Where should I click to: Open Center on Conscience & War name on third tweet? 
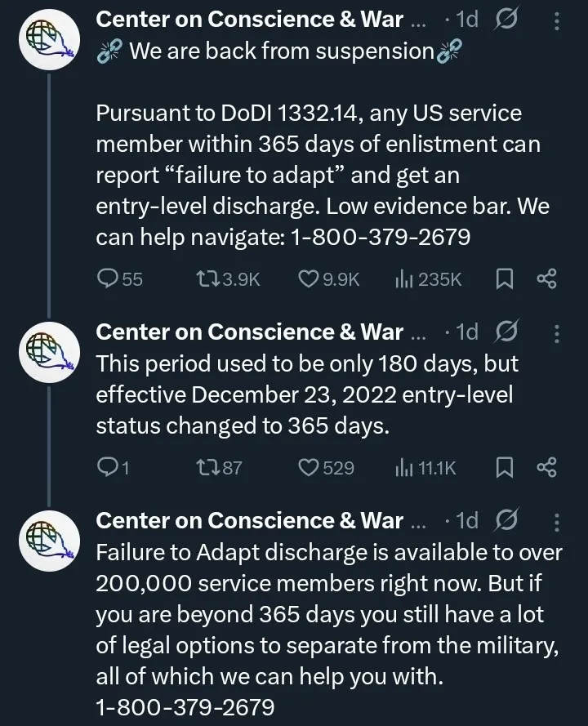pyautogui.click(x=249, y=520)
